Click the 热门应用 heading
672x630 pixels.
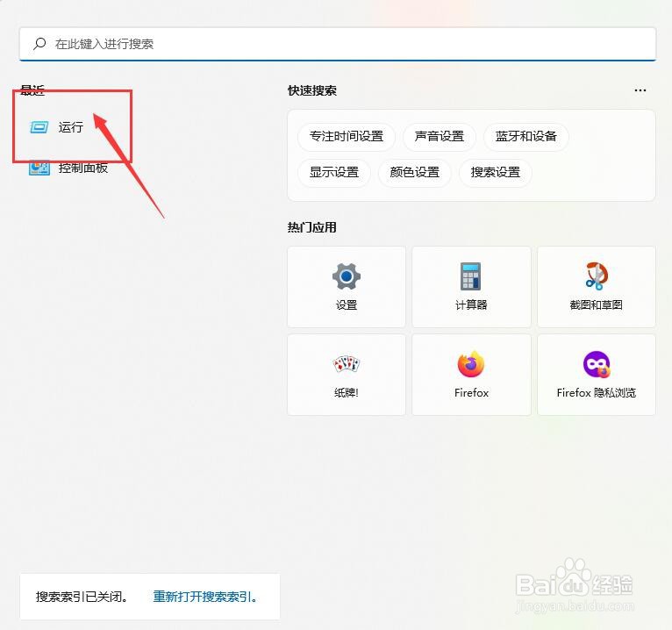click(312, 227)
